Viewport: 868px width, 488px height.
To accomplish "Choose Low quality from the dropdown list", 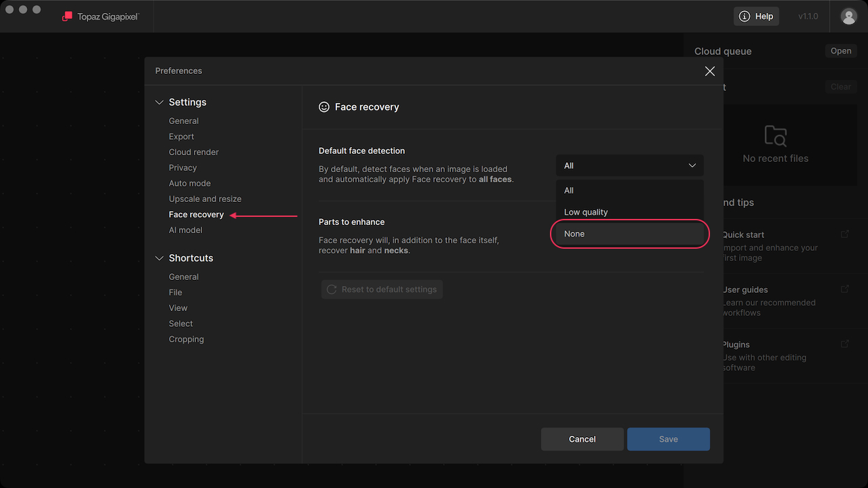I will coord(629,212).
